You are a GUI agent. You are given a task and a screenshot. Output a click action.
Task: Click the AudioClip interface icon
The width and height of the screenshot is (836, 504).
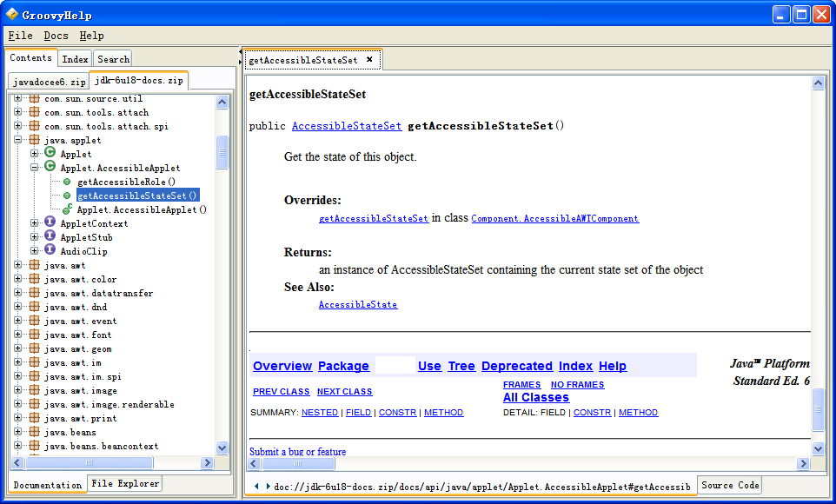tap(50, 250)
